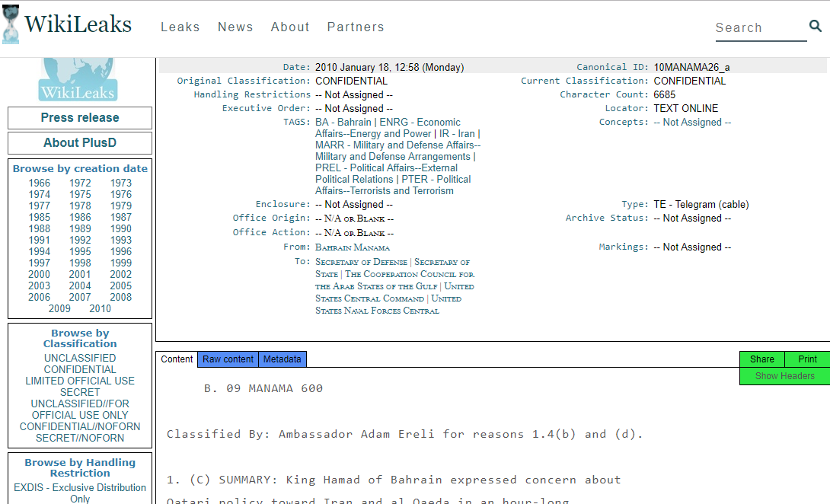The image size is (830, 504).
Task: Open the Leaks menu
Action: [180, 27]
